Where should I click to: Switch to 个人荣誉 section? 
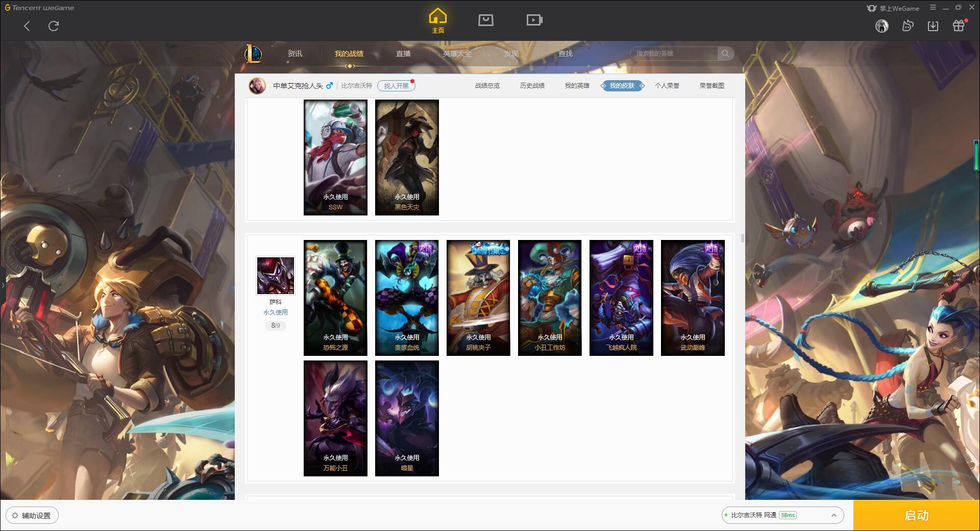(x=667, y=86)
